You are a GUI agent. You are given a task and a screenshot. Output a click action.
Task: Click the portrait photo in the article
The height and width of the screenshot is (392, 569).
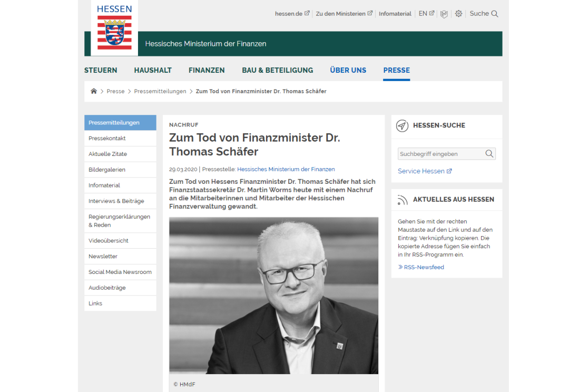(x=273, y=296)
